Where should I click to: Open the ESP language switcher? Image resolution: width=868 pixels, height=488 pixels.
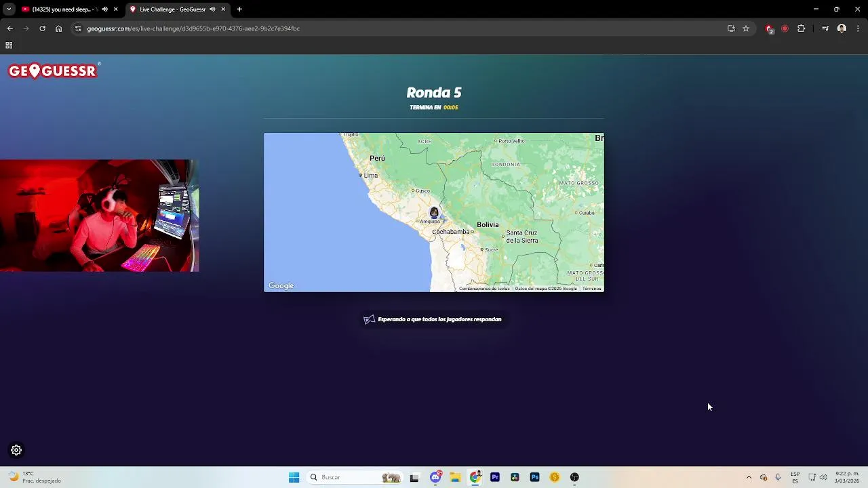795,477
